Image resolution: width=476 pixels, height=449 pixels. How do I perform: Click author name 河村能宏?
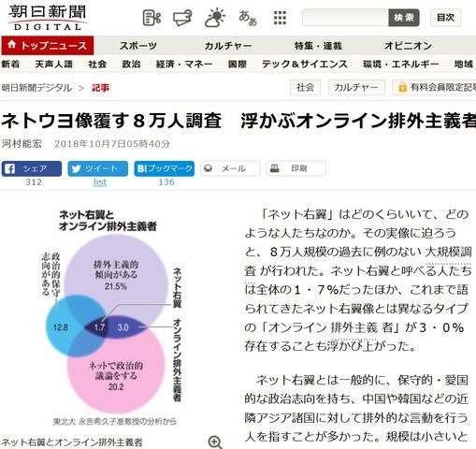tap(22, 144)
